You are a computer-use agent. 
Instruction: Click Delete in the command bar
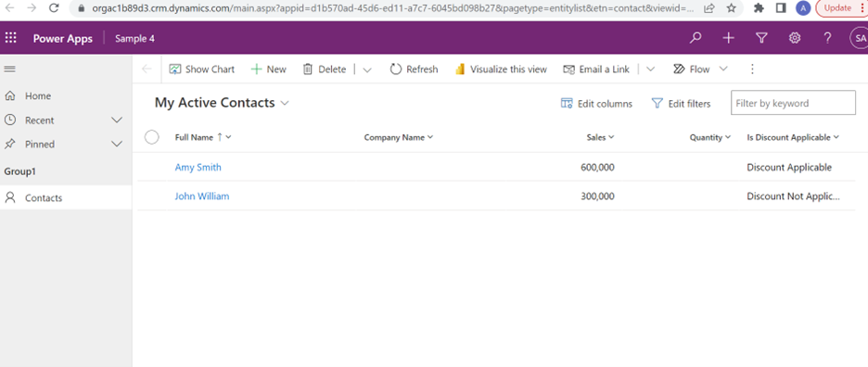325,70
